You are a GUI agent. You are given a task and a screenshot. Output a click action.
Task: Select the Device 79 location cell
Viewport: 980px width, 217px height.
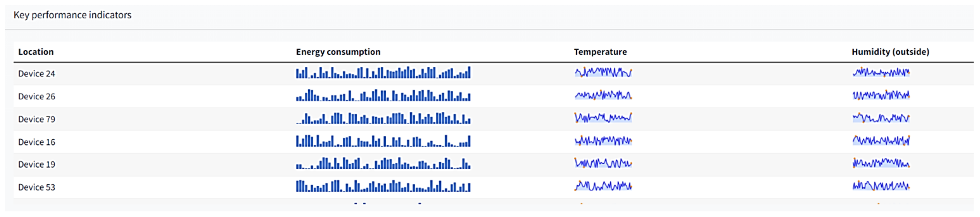click(x=36, y=119)
